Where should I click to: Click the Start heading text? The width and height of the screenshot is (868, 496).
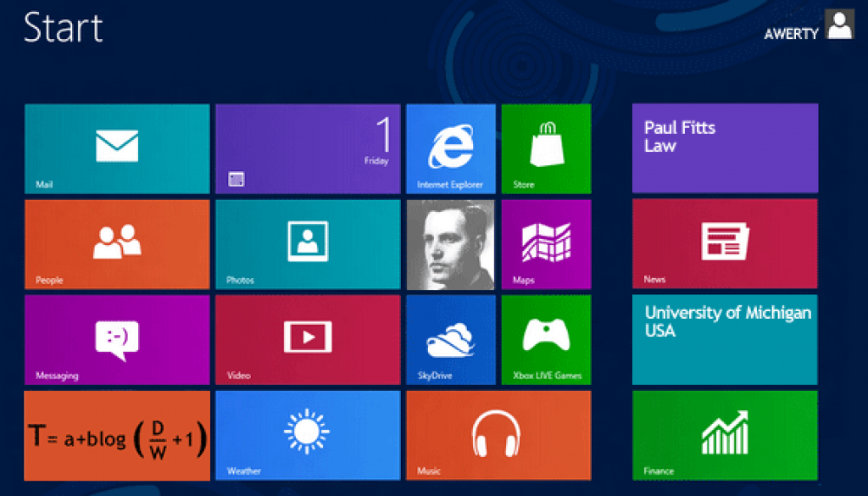pos(63,27)
